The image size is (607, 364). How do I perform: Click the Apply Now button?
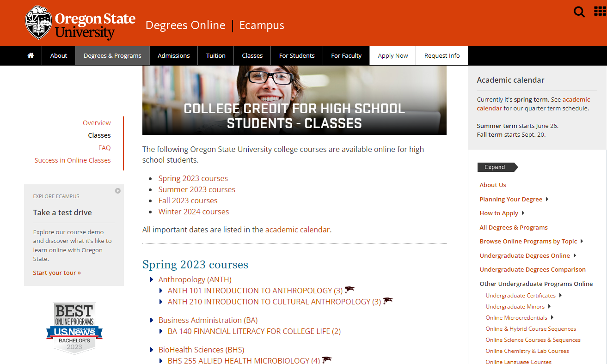[x=393, y=55]
